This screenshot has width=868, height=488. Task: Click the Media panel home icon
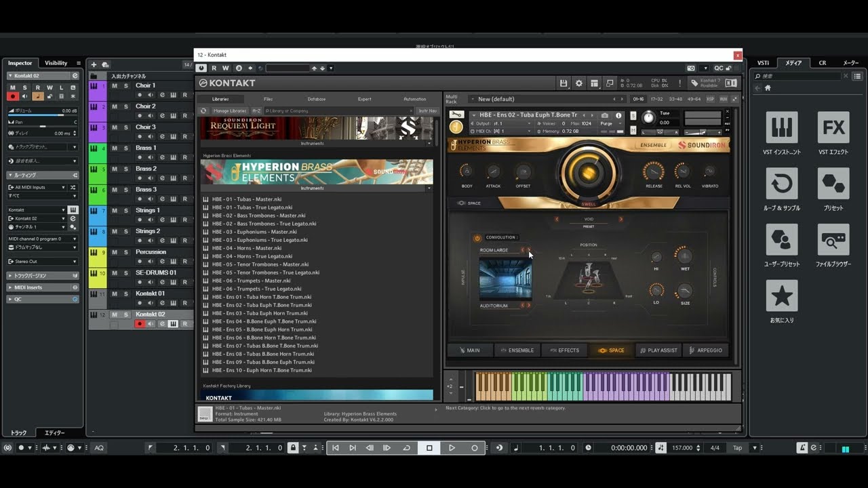click(768, 88)
